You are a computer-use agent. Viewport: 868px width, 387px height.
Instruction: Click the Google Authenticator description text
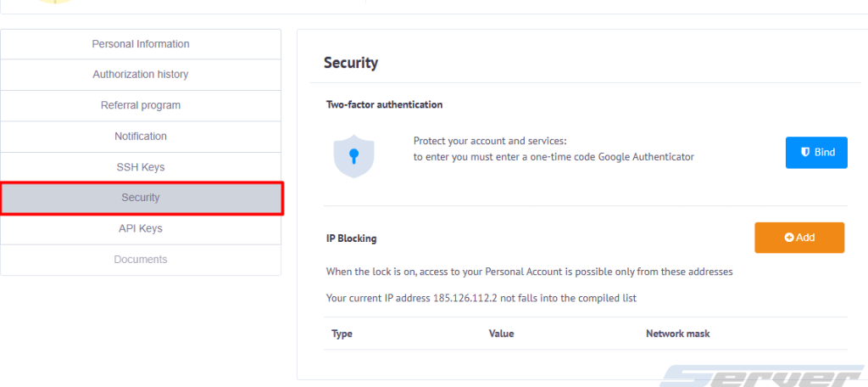tap(554, 157)
